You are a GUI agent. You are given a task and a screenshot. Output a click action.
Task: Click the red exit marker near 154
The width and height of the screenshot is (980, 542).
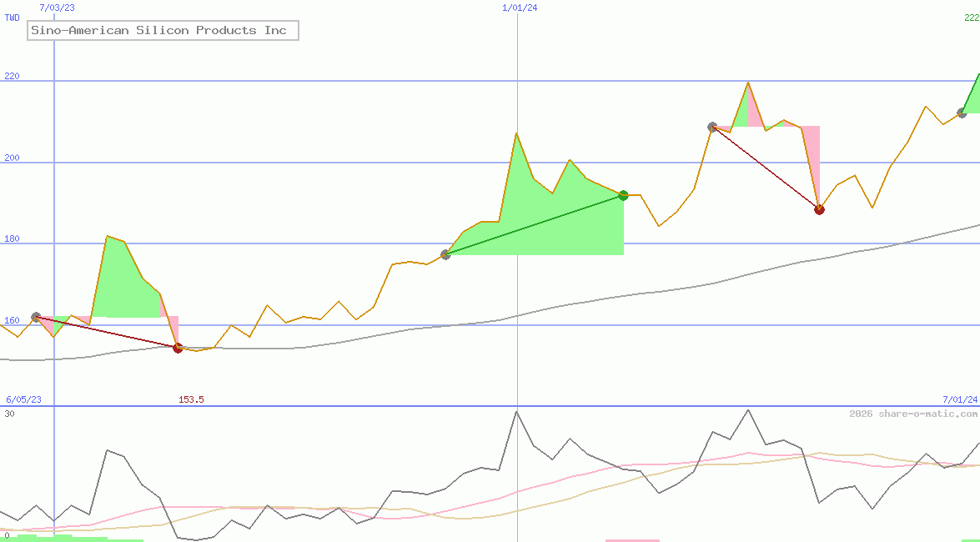(x=178, y=348)
